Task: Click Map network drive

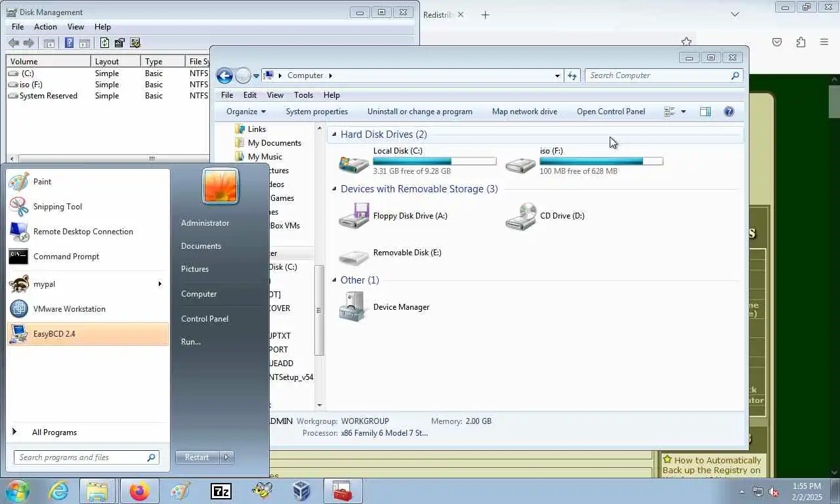Action: [x=524, y=112]
